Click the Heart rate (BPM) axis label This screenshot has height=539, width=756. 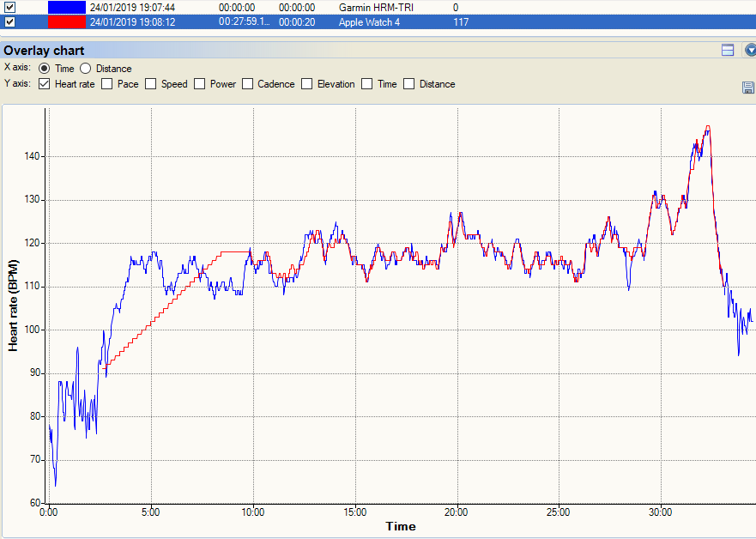(13, 306)
